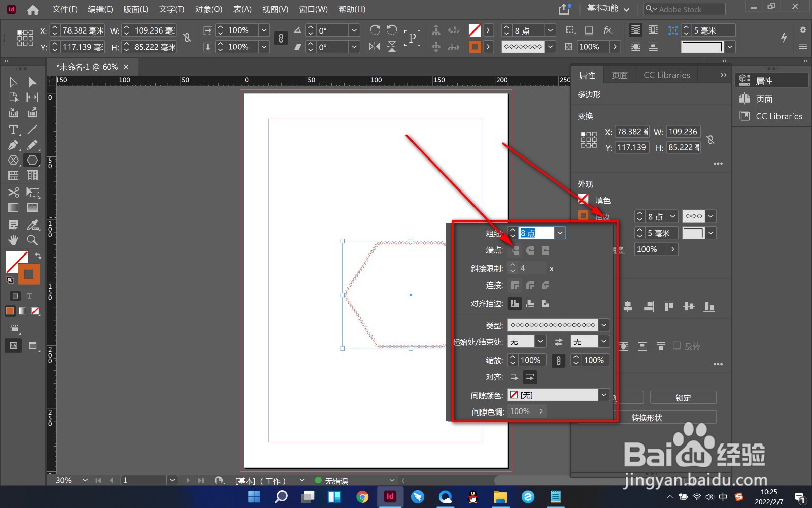The image size is (812, 508).
Task: Open the 属性 panel from the right dock
Action: (x=771, y=80)
